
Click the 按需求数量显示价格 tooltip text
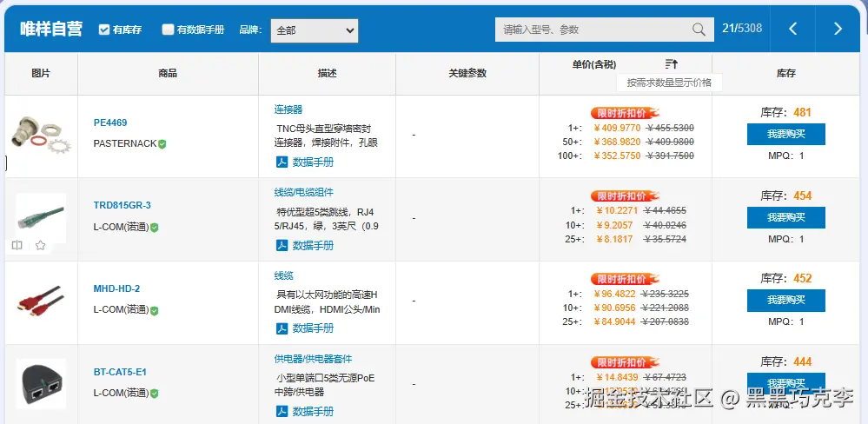coord(669,83)
